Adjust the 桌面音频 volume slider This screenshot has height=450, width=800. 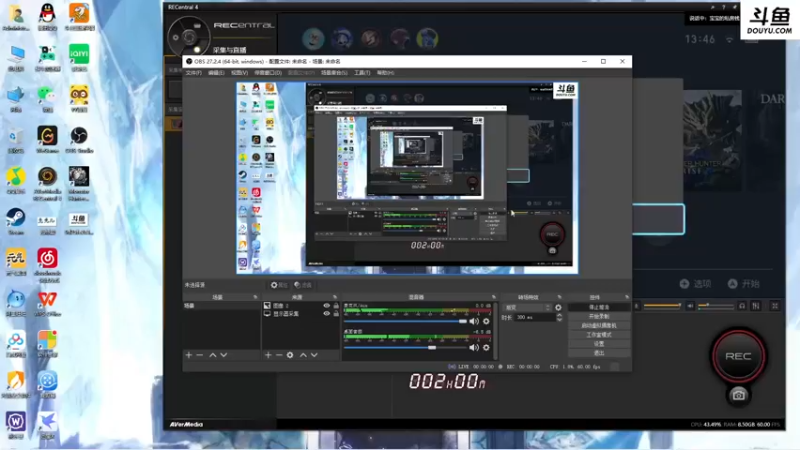pyautogui.click(x=405, y=347)
